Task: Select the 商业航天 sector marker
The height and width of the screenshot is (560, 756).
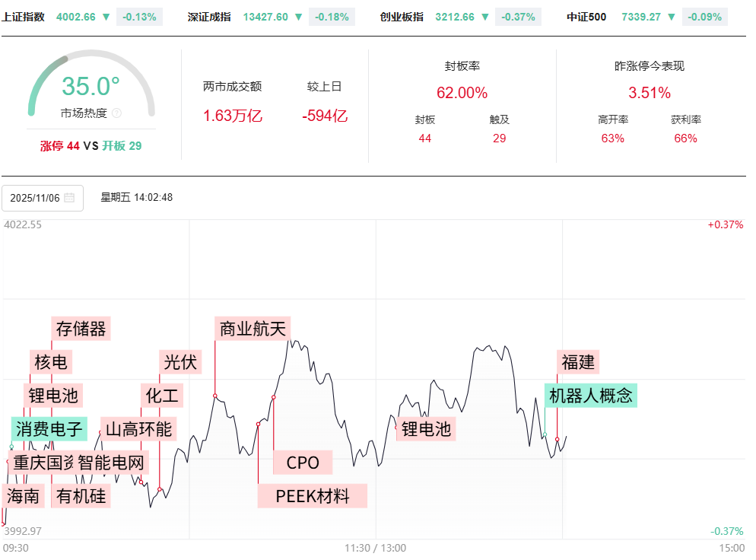Action: (x=253, y=329)
